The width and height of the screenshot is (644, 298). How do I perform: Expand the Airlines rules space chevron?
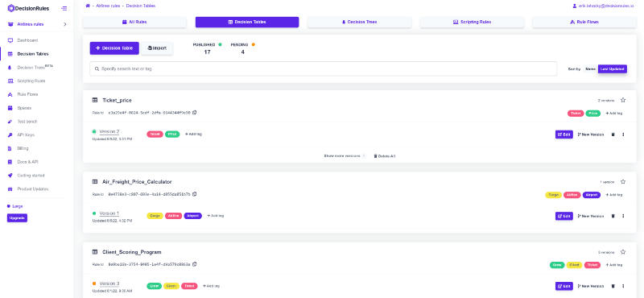tap(65, 24)
